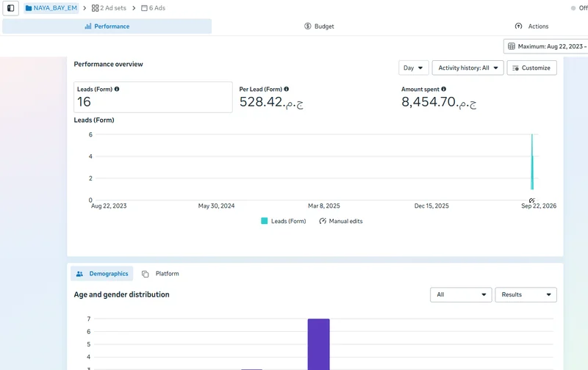Click the Actions upload arrow icon
Screen dimensions: 588x370
[x=518, y=26]
